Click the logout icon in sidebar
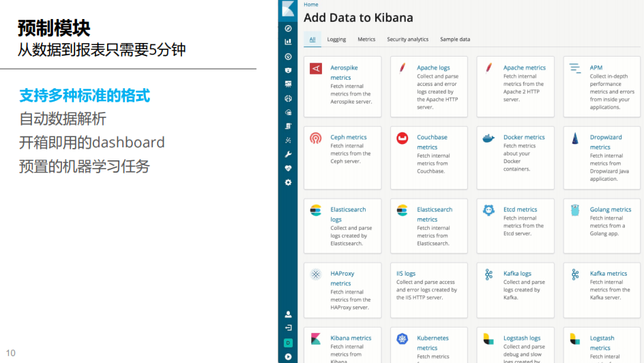Image resolution: width=644 pixels, height=363 pixels. click(x=288, y=328)
